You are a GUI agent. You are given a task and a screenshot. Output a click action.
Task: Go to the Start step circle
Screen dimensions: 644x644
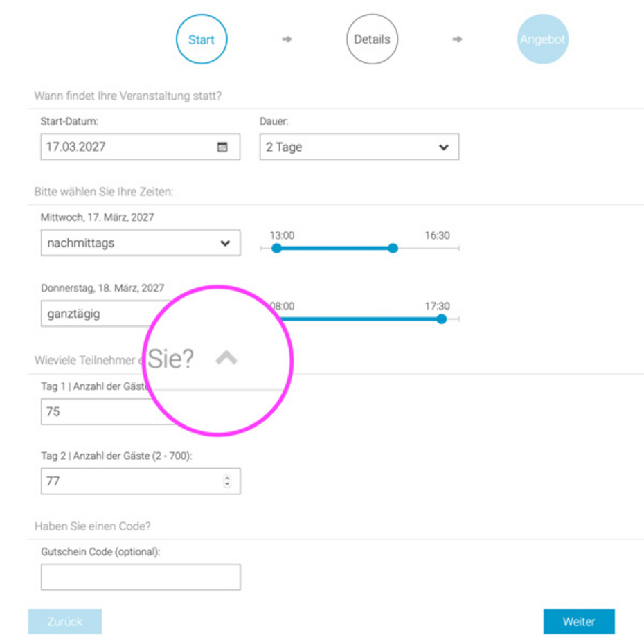[x=202, y=39]
